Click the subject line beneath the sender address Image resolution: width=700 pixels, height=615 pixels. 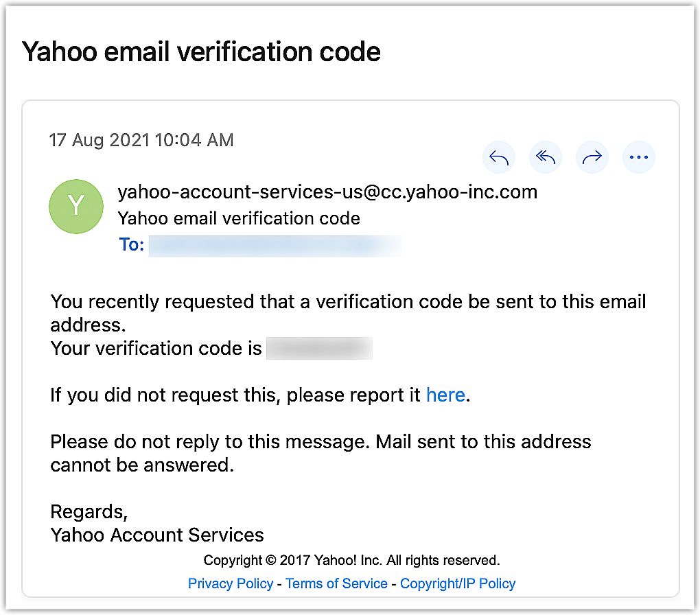pos(239,219)
